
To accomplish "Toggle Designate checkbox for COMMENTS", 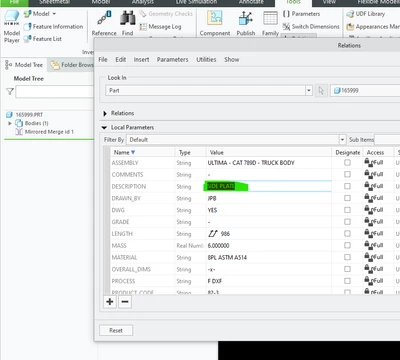I will point(347,175).
